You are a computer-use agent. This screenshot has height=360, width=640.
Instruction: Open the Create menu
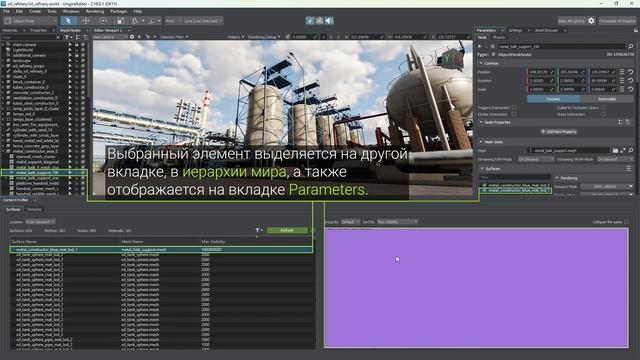click(x=35, y=11)
